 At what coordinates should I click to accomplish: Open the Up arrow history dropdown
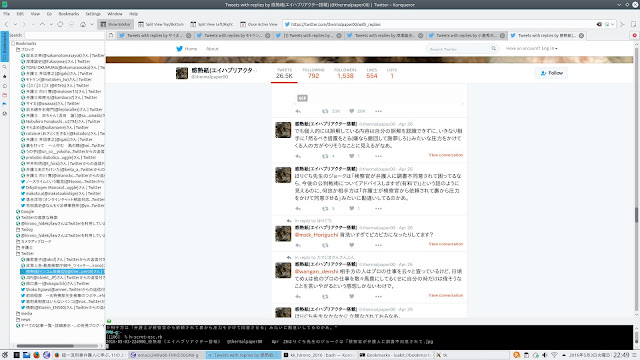(51, 24)
